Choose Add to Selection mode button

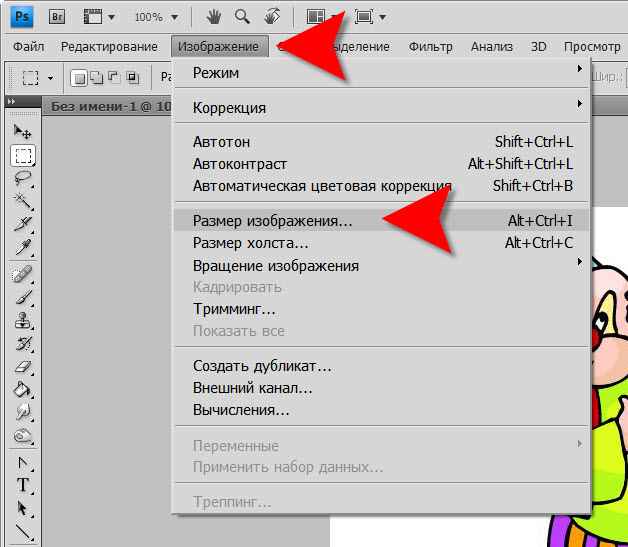click(97, 77)
